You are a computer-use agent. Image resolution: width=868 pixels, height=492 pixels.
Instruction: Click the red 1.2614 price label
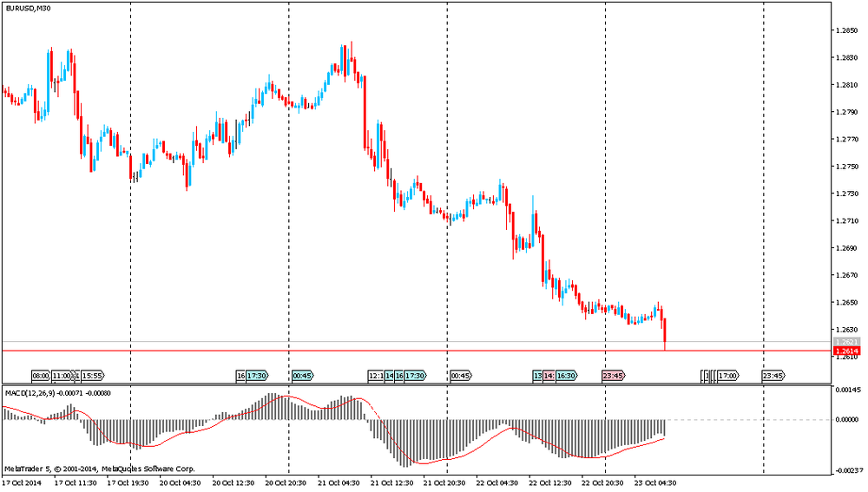coord(847,351)
